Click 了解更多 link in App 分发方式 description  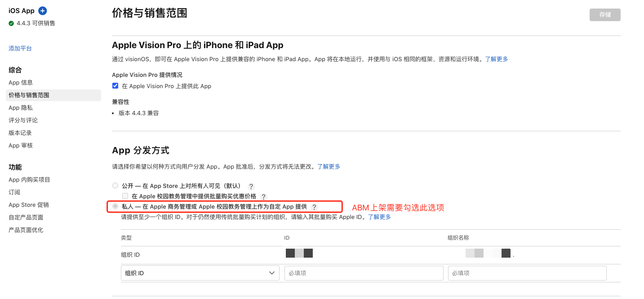329,166
